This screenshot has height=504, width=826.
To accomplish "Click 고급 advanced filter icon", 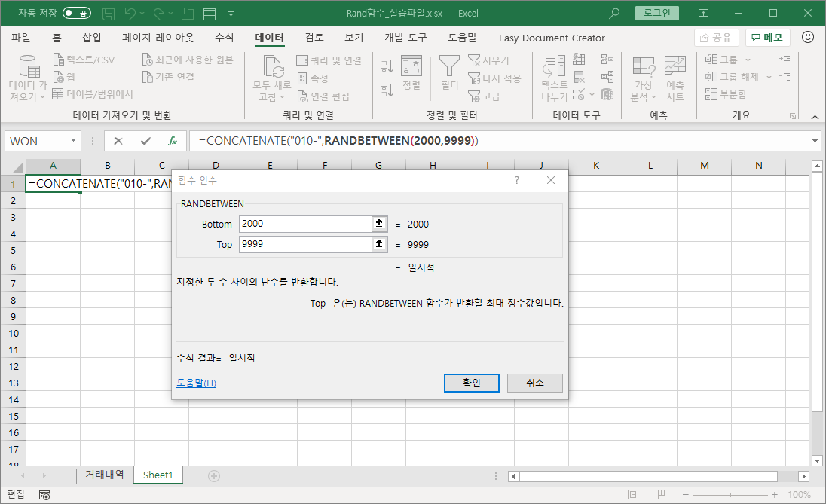I will tap(474, 96).
